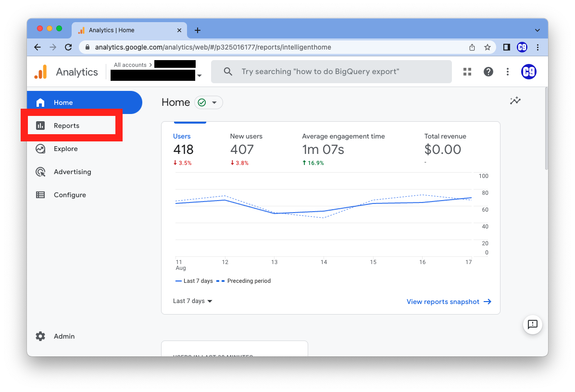Open the Help question mark icon
575x392 pixels.
coord(488,72)
